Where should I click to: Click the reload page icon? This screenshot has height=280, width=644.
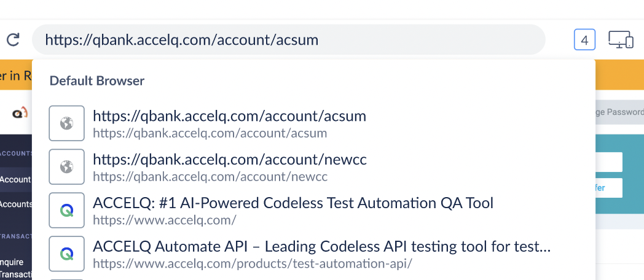[13, 40]
